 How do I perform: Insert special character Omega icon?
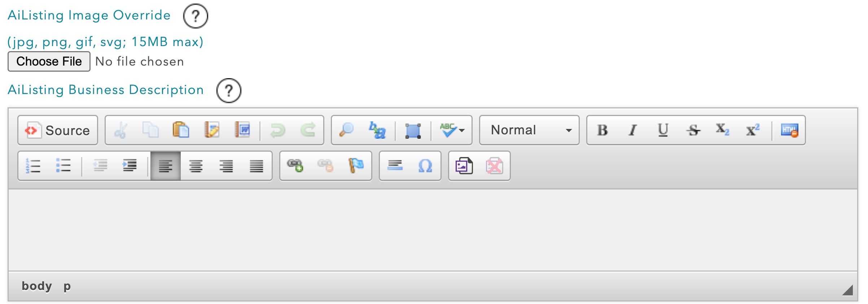tap(425, 166)
